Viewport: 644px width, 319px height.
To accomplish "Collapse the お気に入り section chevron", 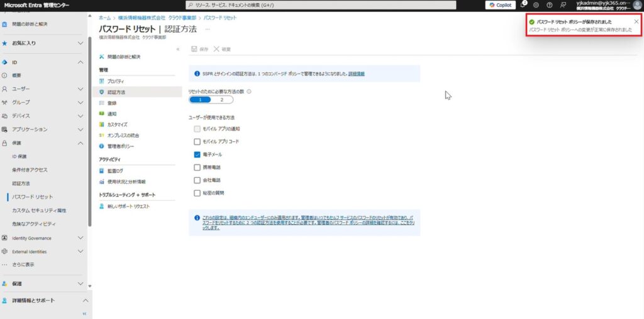I will click(x=80, y=43).
